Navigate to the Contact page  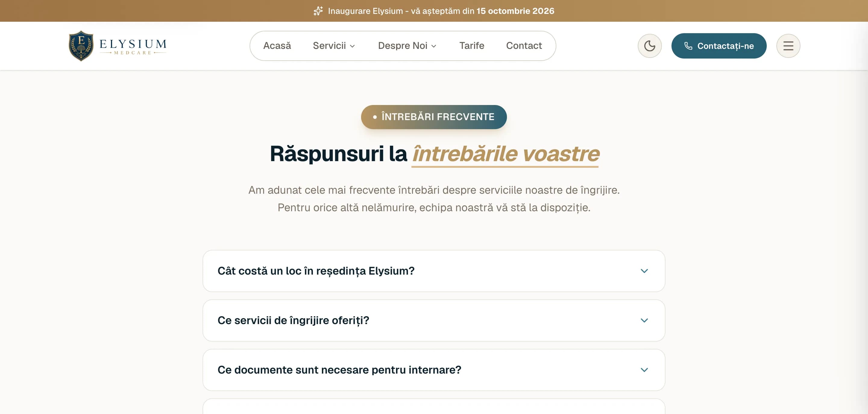524,46
